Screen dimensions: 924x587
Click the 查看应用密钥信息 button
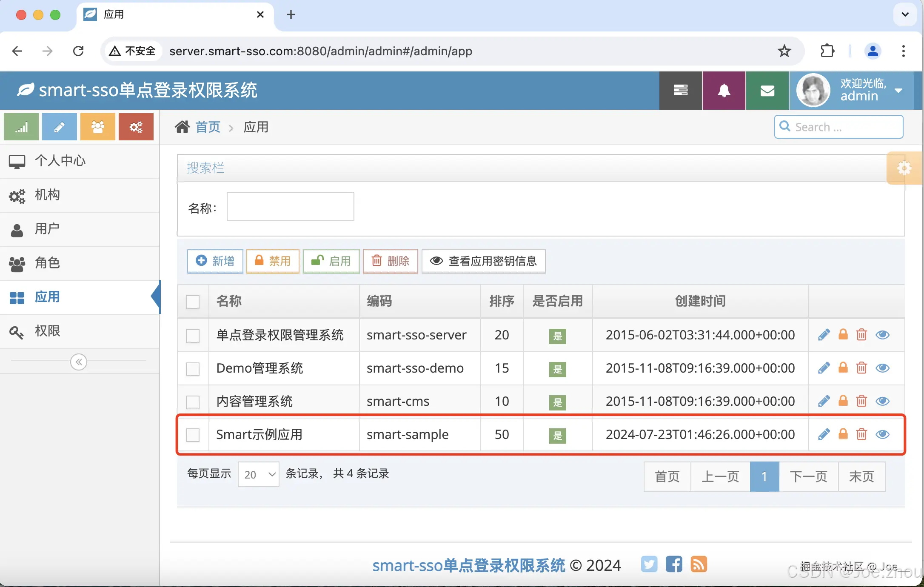point(484,261)
